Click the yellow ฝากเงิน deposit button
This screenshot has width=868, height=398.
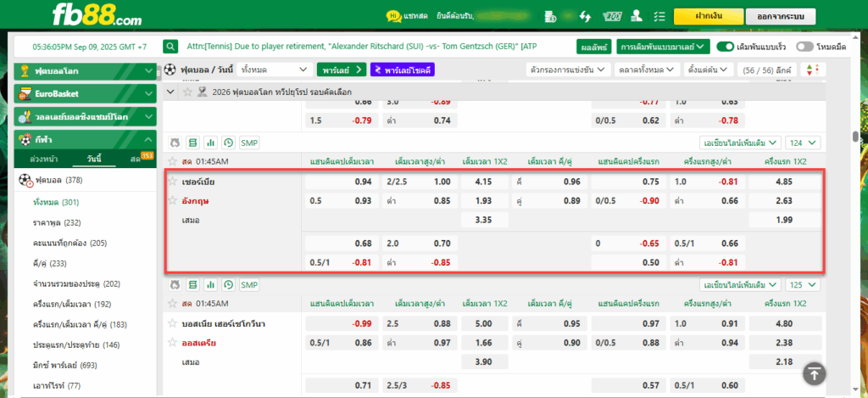[708, 16]
